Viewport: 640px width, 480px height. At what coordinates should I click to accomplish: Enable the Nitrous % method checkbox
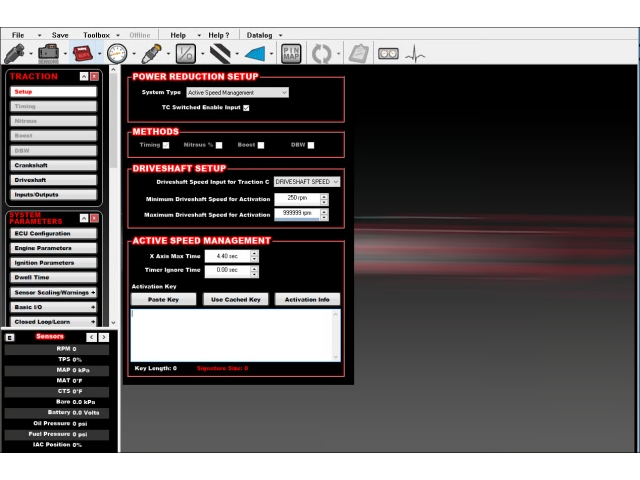click(x=219, y=145)
